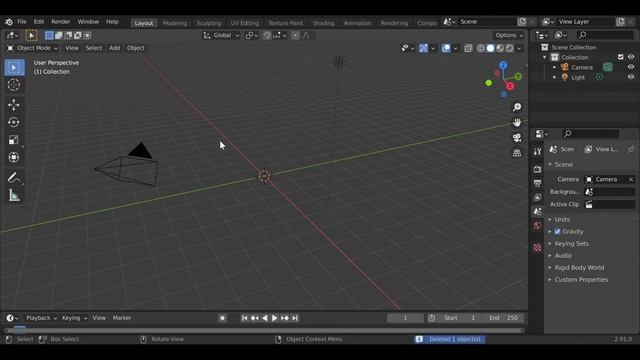Screen dimensions: 640x360
Task: Uncheck the Collection exclude checkbox
Action: coord(620,57)
